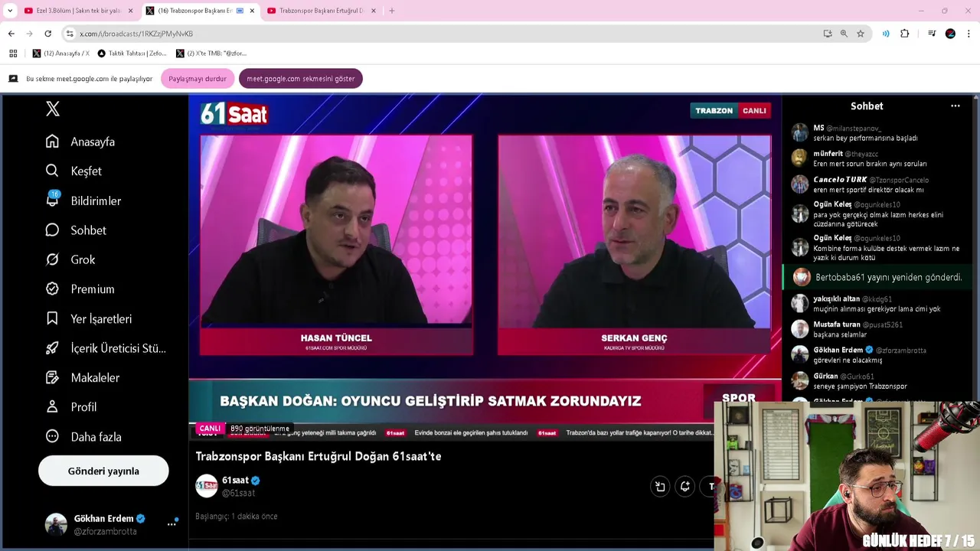Open Premium badge icon

(x=52, y=289)
